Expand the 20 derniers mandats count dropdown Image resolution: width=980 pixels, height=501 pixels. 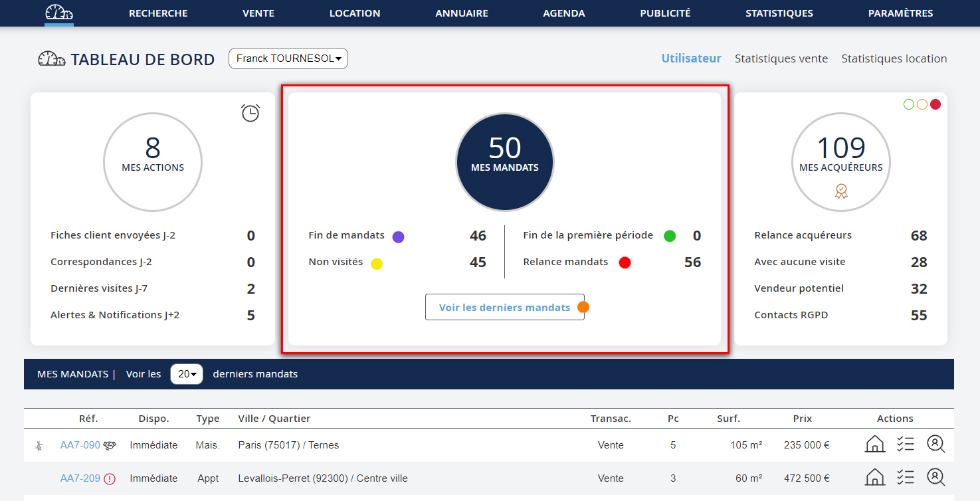click(x=187, y=374)
